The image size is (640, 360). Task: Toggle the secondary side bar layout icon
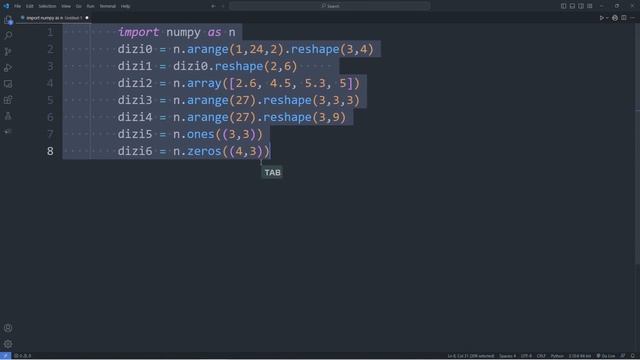click(x=581, y=6)
